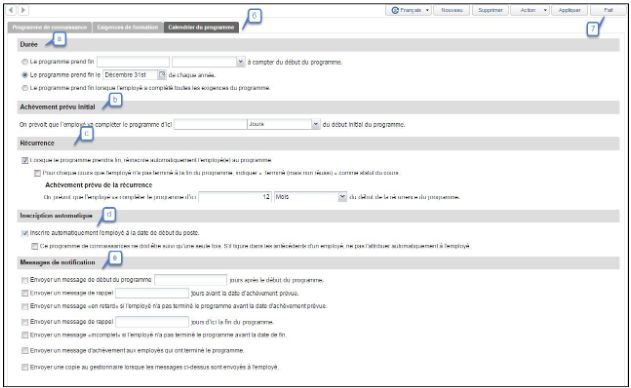Click the 'Inscription automatique' heading
This screenshot has height=388, width=631.
[56, 216]
